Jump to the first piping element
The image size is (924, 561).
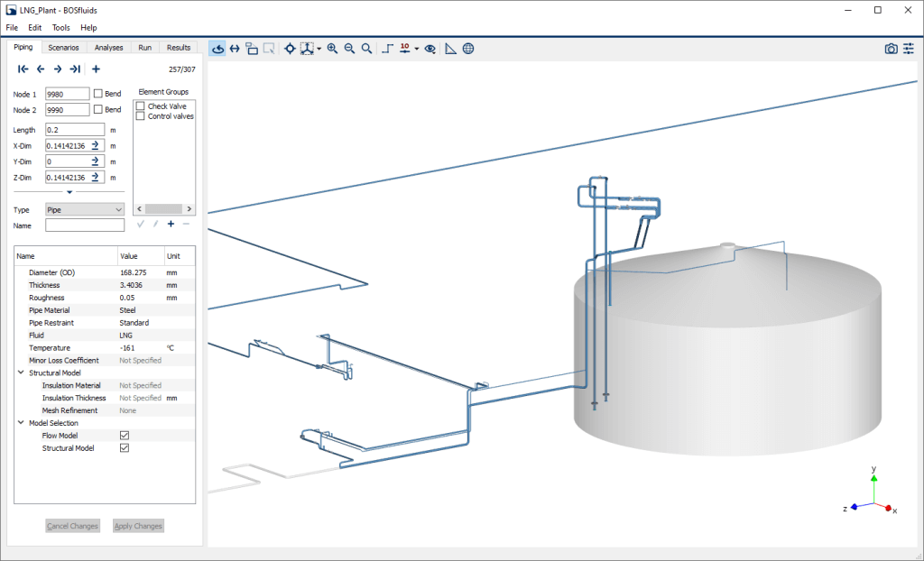(23, 69)
